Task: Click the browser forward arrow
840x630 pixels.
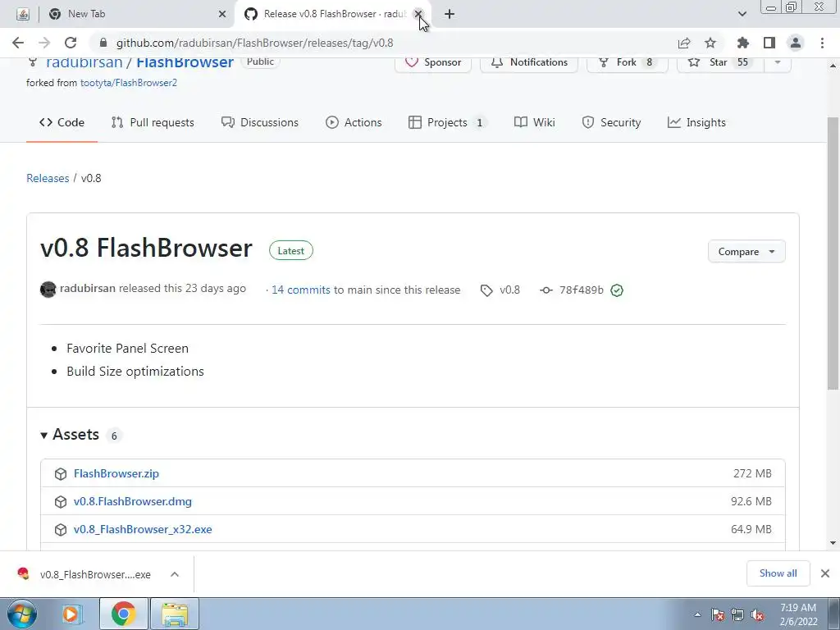Action: pyautogui.click(x=44, y=43)
